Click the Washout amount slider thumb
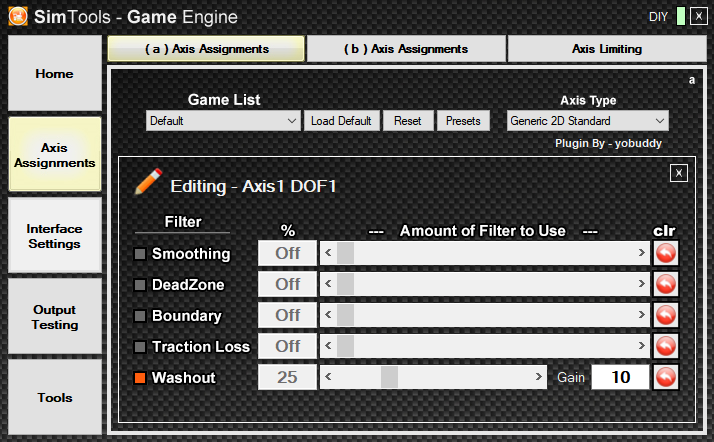 [x=389, y=377]
